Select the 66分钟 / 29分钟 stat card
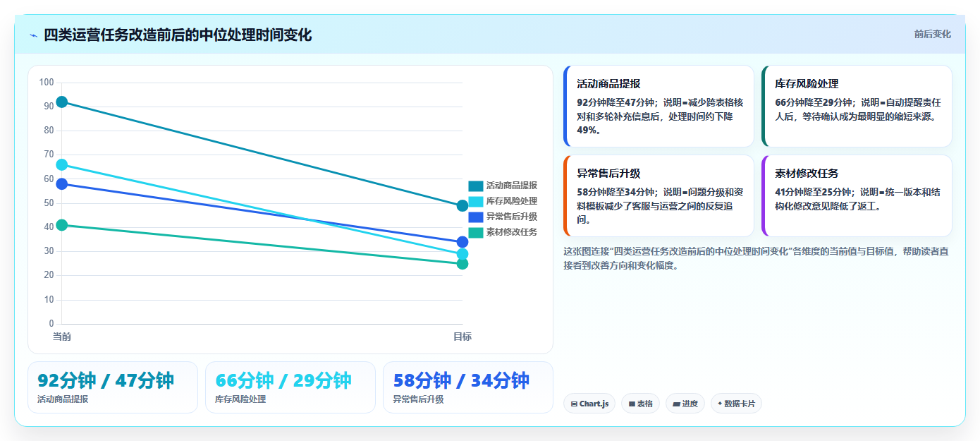This screenshot has height=441, width=980. click(290, 387)
